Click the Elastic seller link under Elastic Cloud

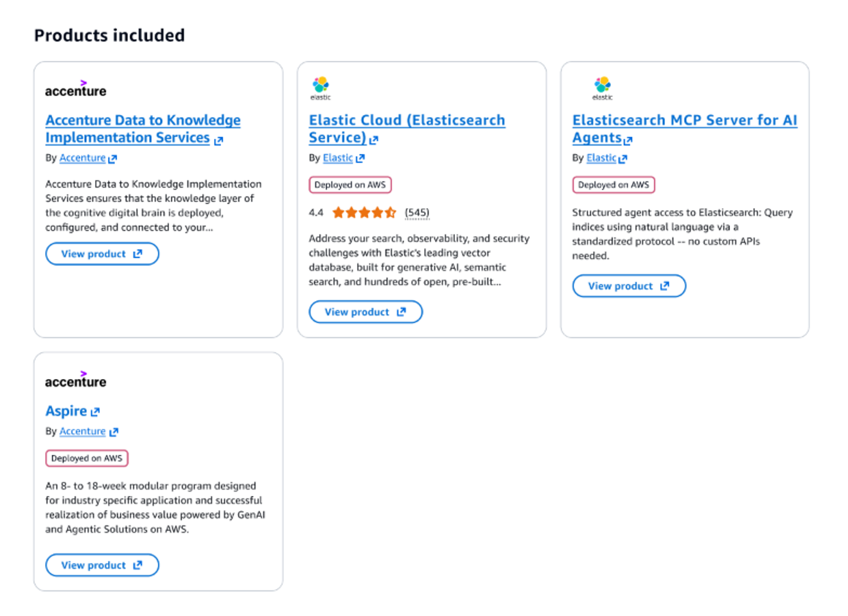pos(339,158)
